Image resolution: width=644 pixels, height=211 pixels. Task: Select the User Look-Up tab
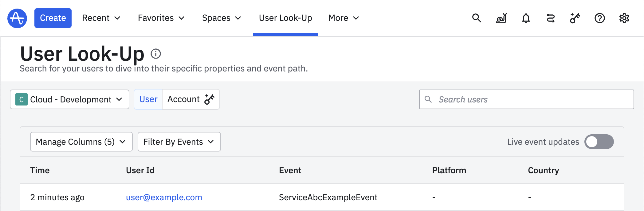coord(285,18)
